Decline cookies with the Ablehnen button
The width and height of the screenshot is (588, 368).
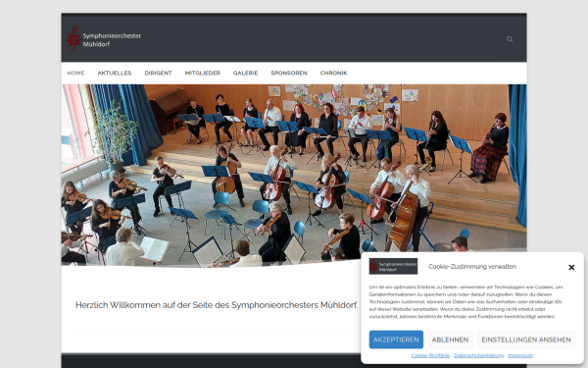point(450,340)
